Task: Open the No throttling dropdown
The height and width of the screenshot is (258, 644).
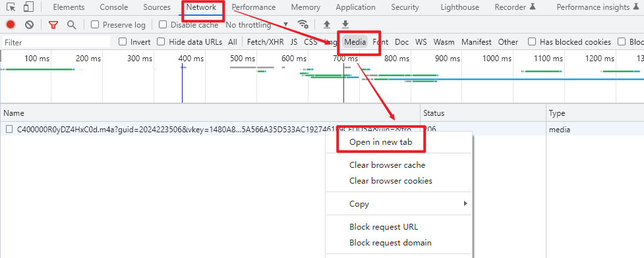Action: tap(256, 24)
